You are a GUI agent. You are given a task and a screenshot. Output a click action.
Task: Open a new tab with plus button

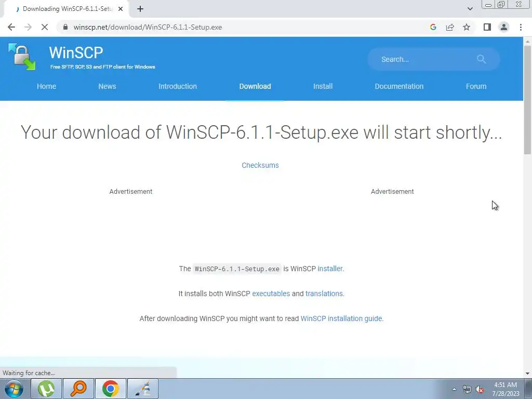click(x=140, y=9)
